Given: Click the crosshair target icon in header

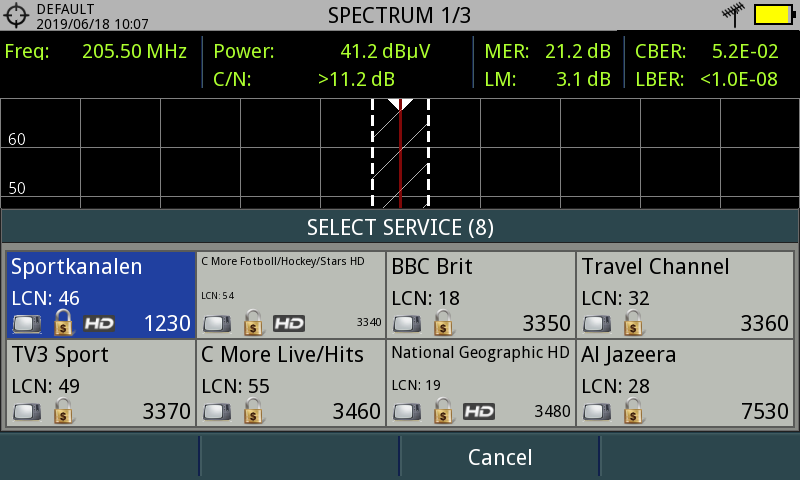Looking at the screenshot, I should (x=16, y=15).
